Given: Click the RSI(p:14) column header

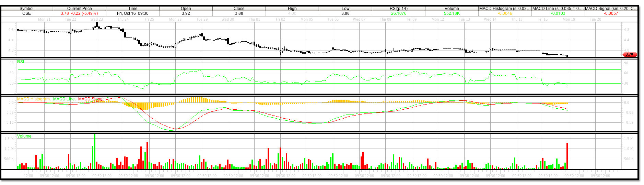Looking at the screenshot, I should coord(398,9).
